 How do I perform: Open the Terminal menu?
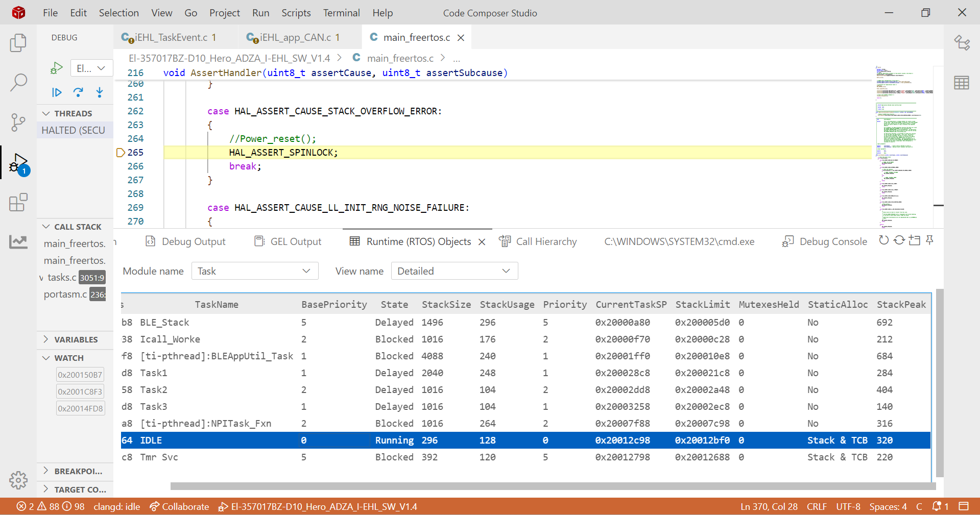[x=342, y=13]
